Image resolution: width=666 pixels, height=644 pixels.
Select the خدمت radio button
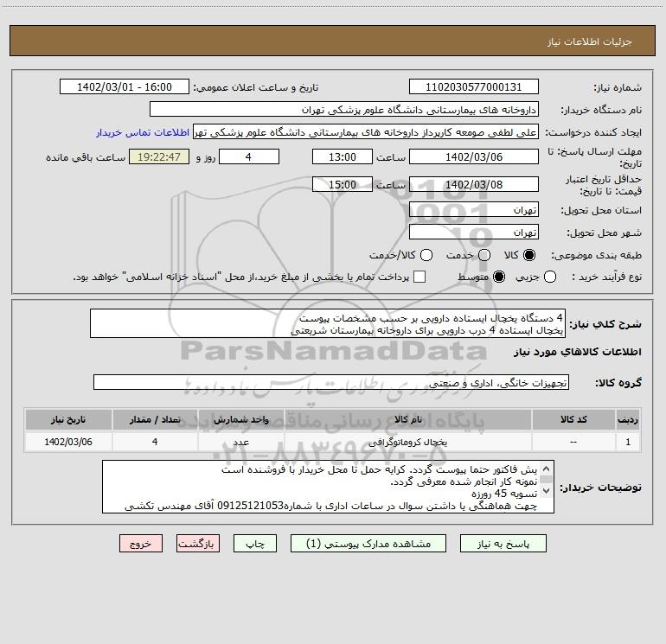point(484,255)
